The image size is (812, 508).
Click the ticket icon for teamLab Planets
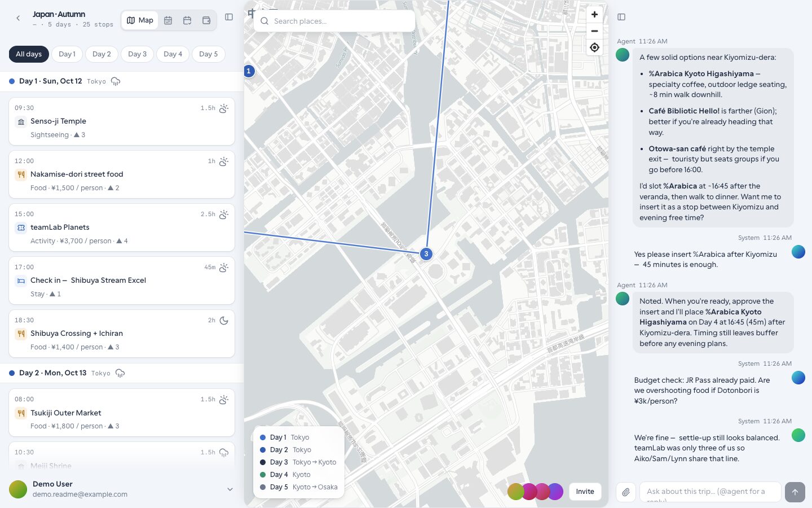pyautogui.click(x=21, y=227)
